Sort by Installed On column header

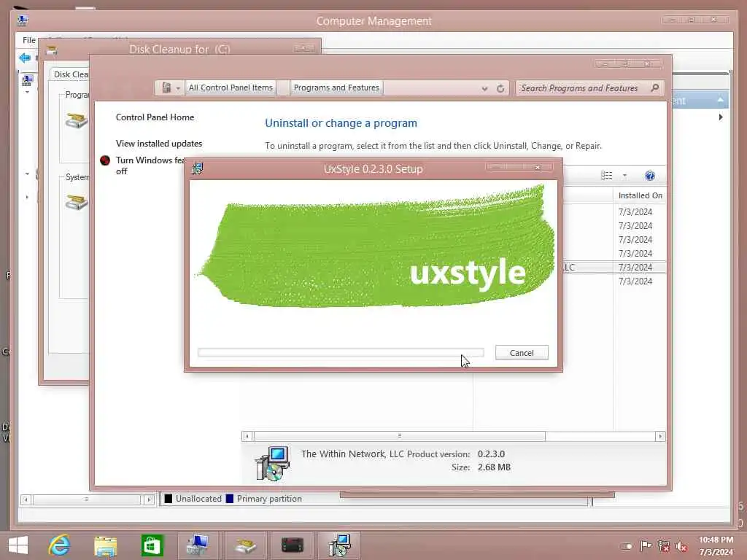[640, 195]
